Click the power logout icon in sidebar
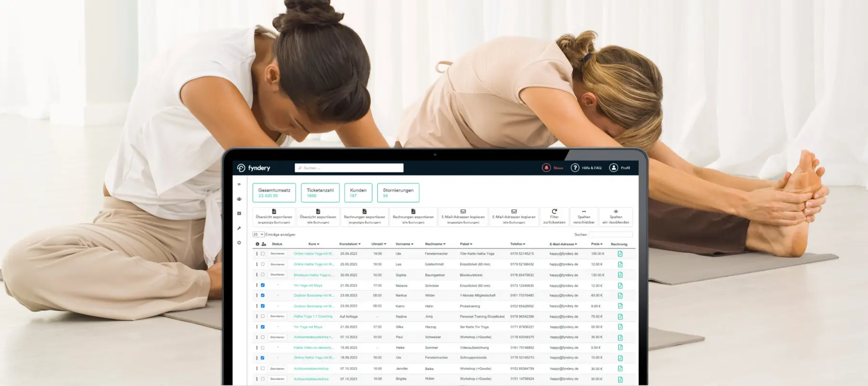This screenshot has width=868, height=386. tap(239, 243)
